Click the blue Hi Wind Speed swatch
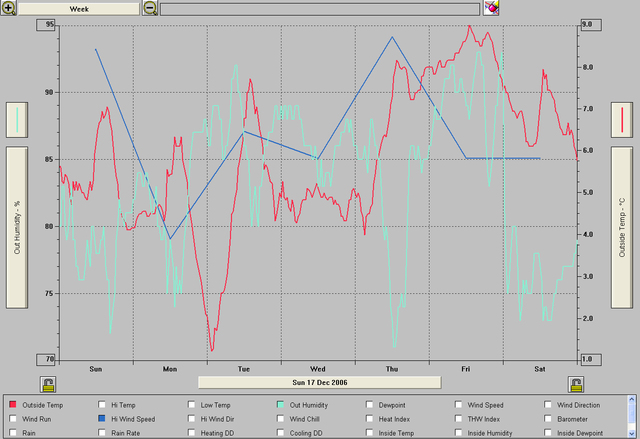This screenshot has width=640, height=439. [x=102, y=419]
